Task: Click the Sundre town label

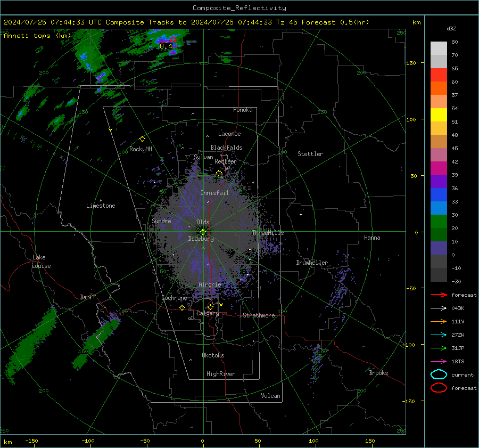Action: tap(161, 221)
